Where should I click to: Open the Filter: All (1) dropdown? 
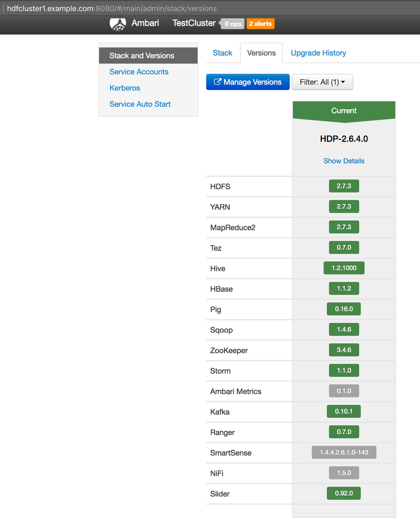(322, 82)
